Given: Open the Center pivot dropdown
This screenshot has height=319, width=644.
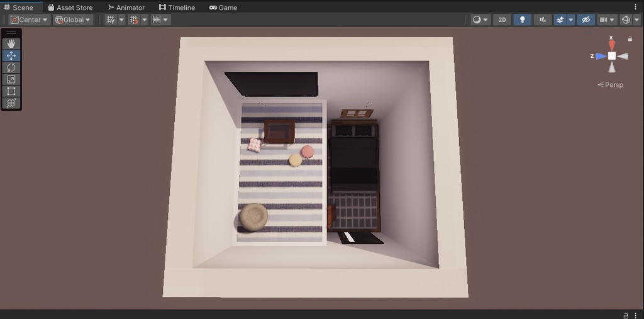Looking at the screenshot, I should 30,20.
